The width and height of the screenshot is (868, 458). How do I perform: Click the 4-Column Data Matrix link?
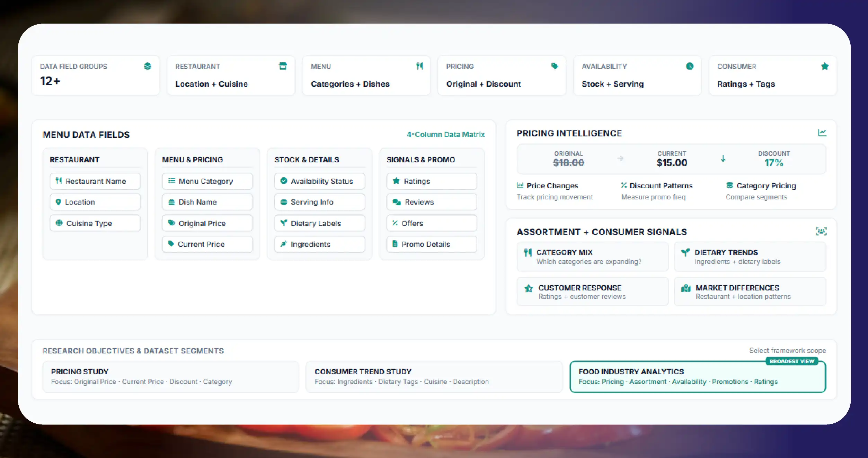[x=446, y=135]
